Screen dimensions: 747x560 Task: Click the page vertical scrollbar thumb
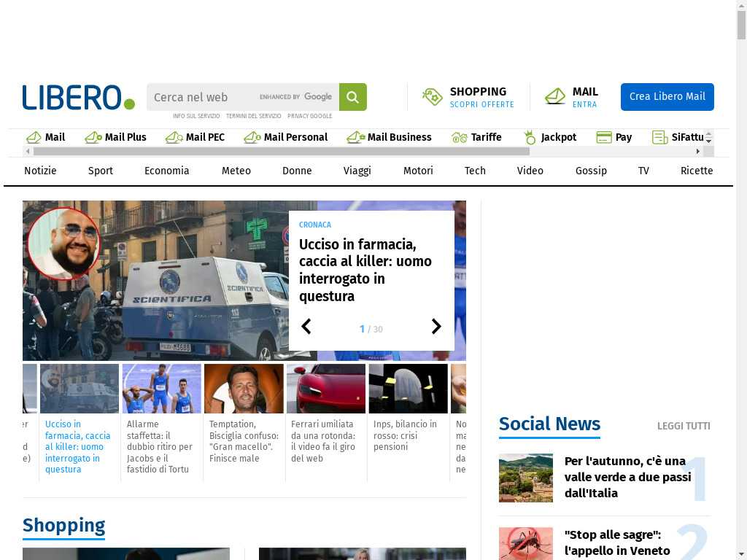click(x=742, y=25)
